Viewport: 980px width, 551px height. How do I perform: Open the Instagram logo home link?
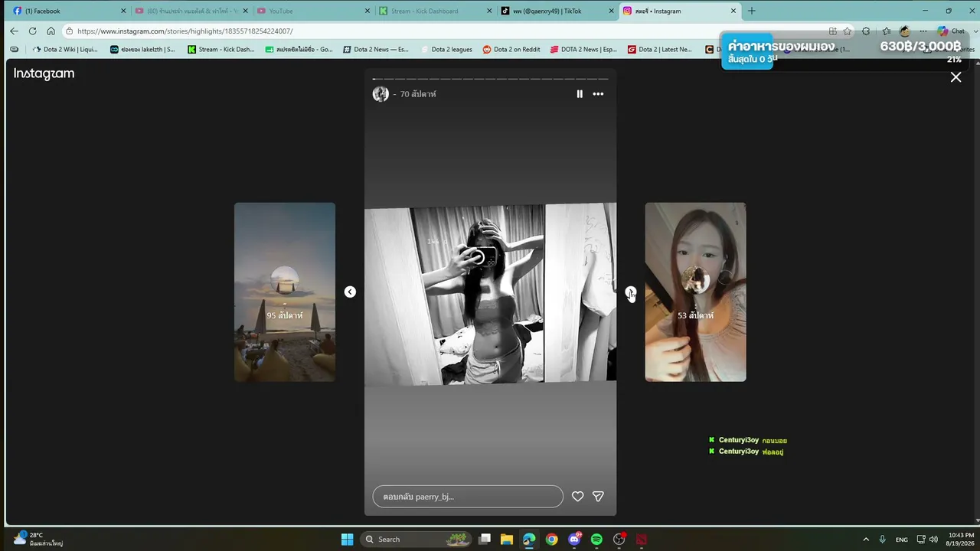click(44, 74)
